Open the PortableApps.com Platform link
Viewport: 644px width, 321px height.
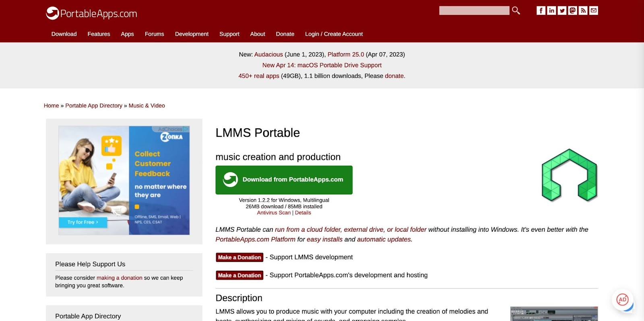tap(255, 239)
